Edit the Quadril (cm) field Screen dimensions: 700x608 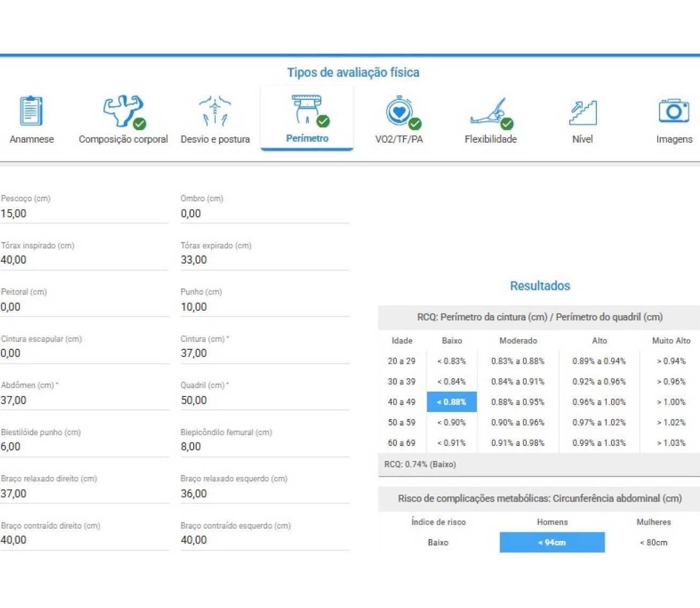click(x=264, y=400)
